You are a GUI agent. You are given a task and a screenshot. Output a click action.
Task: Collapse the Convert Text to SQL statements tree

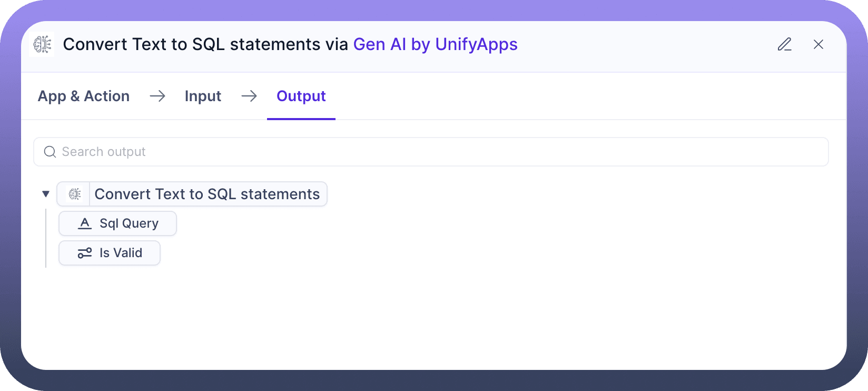point(46,194)
